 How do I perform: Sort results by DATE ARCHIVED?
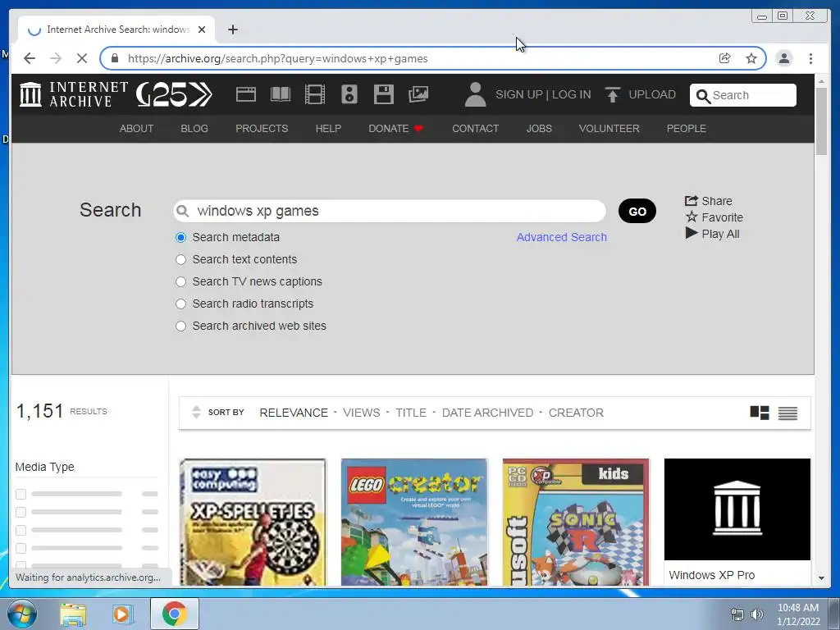(487, 413)
